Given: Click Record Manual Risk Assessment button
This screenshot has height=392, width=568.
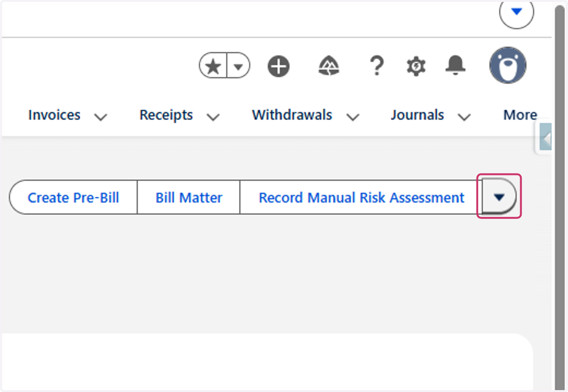Looking at the screenshot, I should point(362,197).
